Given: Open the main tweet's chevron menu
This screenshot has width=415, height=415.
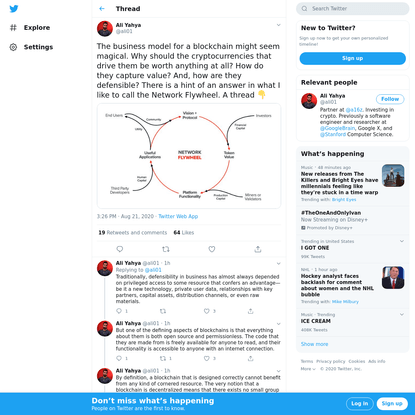Looking at the screenshot, I should 278,25.
